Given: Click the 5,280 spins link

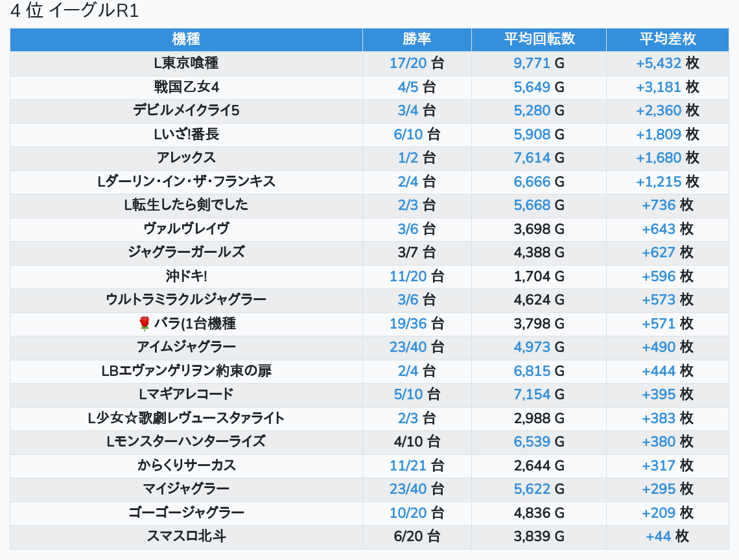Looking at the screenshot, I should (532, 111).
